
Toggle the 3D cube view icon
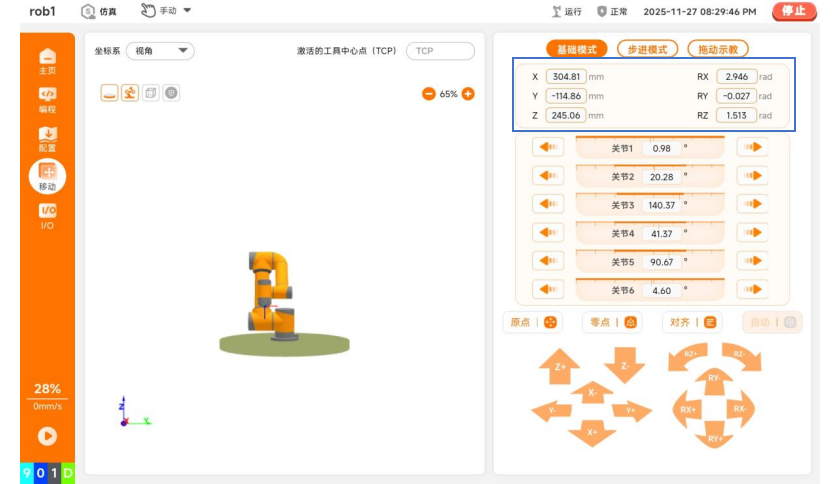tap(151, 93)
